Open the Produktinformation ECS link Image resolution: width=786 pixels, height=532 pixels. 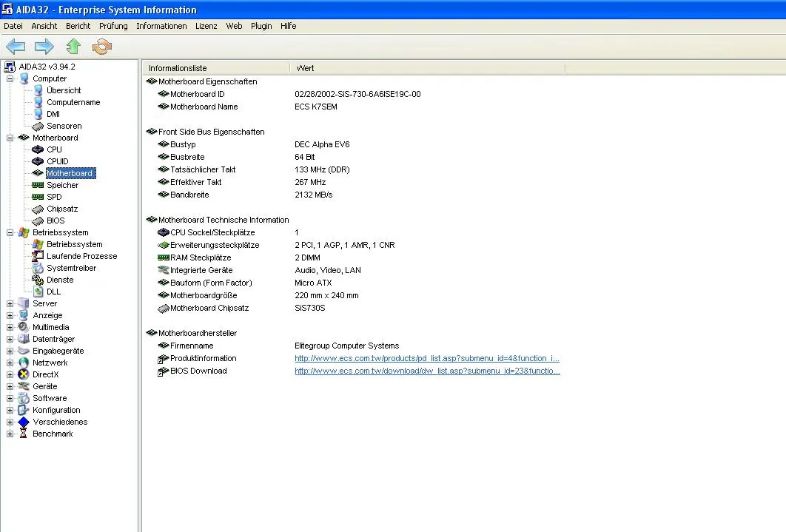426,358
